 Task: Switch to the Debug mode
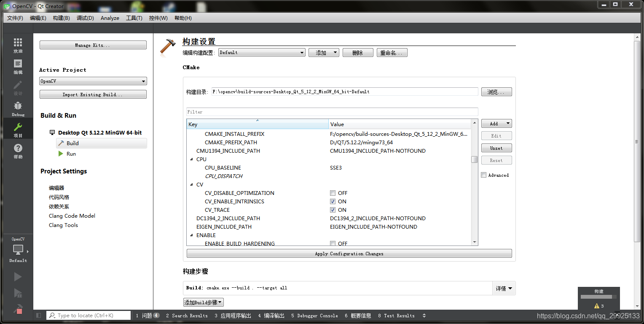click(x=18, y=108)
